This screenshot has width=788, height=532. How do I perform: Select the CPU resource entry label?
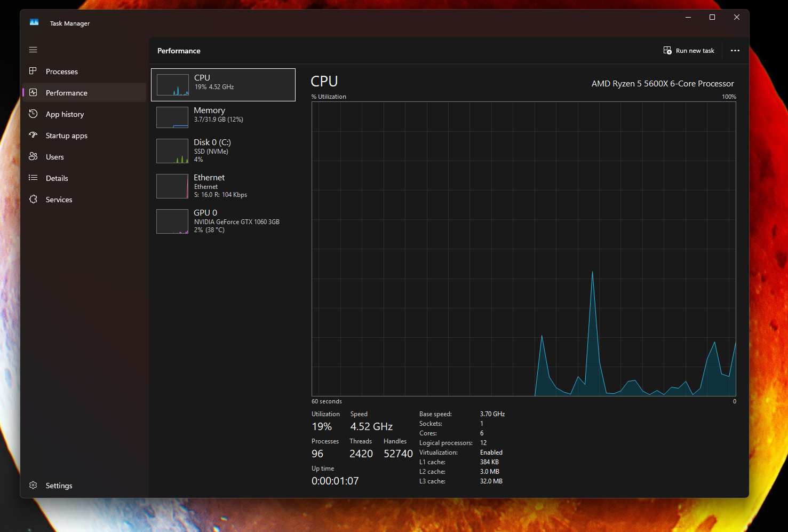pos(202,77)
